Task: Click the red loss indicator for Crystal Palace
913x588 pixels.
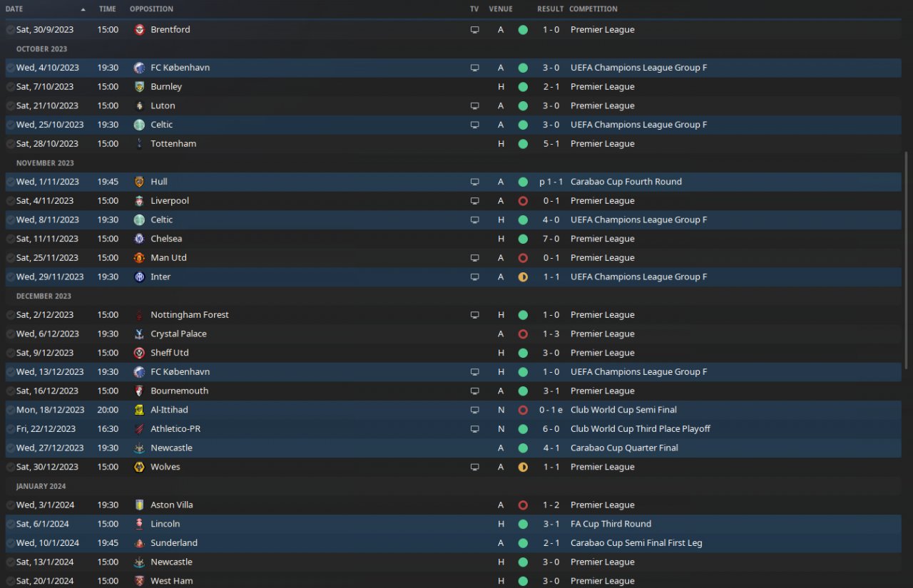Action: click(x=523, y=334)
